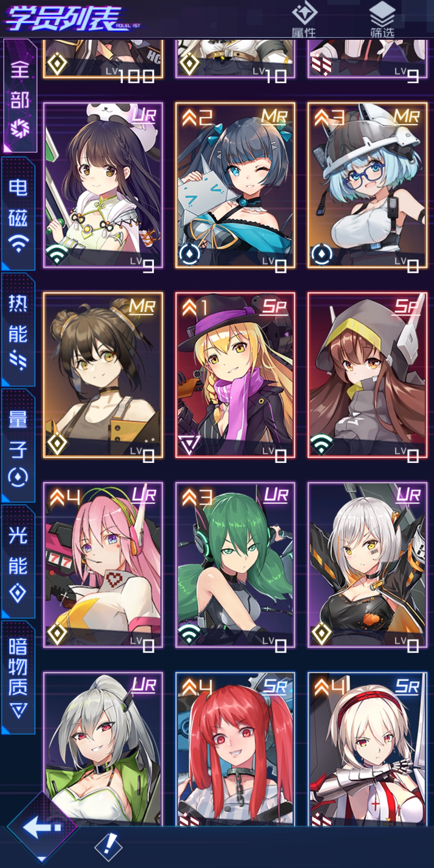Select the SP purple hat blonde card
434x868 pixels.
[x=235, y=375]
